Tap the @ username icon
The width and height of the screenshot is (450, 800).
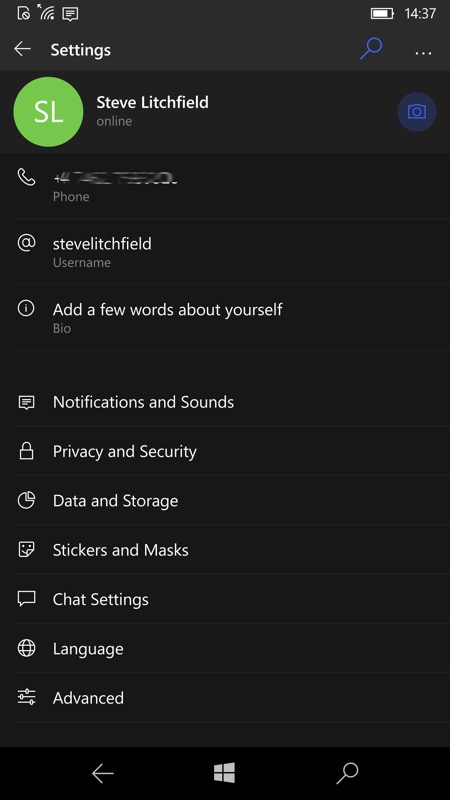27,243
